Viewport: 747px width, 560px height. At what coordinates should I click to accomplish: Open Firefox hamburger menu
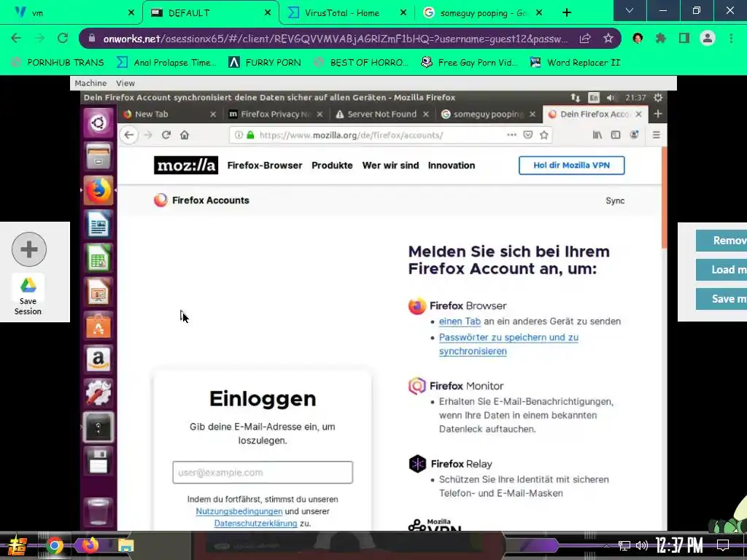coord(656,135)
